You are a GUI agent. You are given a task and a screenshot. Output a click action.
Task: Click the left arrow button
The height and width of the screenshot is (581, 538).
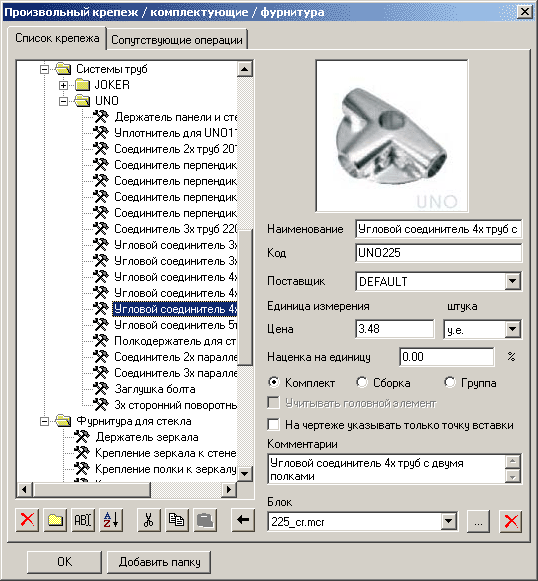coord(243,520)
